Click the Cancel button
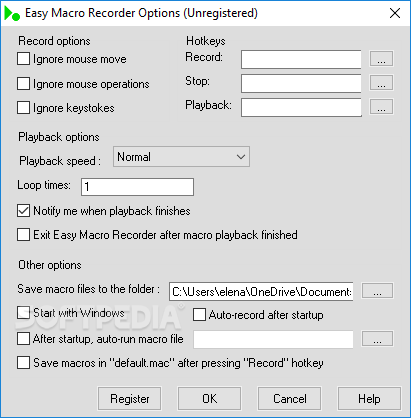 289,399
